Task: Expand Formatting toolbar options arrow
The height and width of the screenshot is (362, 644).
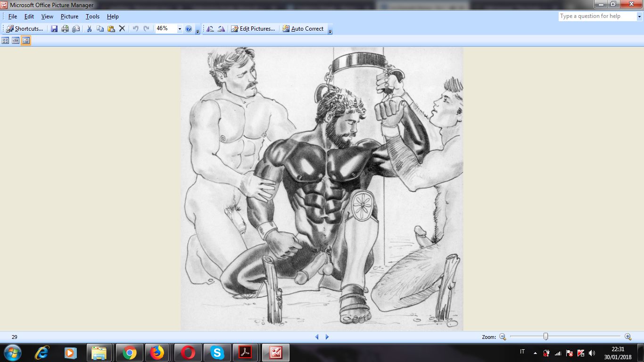Action: (x=330, y=30)
